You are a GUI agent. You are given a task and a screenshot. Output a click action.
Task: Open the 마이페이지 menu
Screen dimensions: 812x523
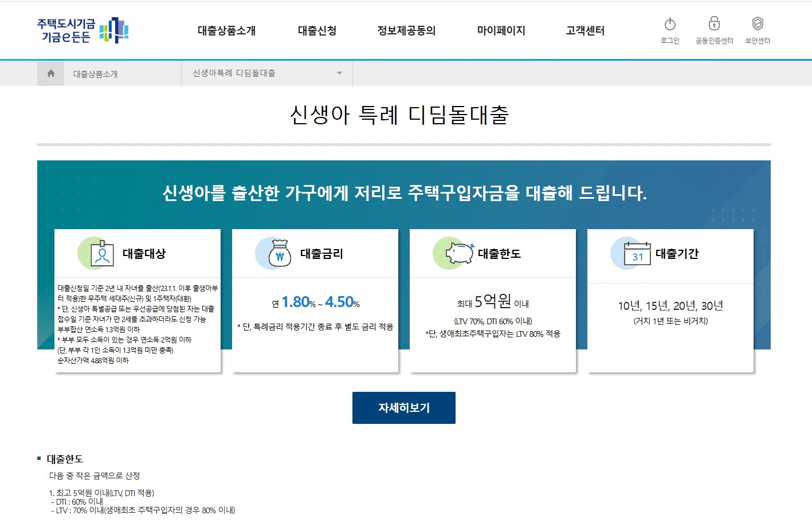[x=500, y=31]
